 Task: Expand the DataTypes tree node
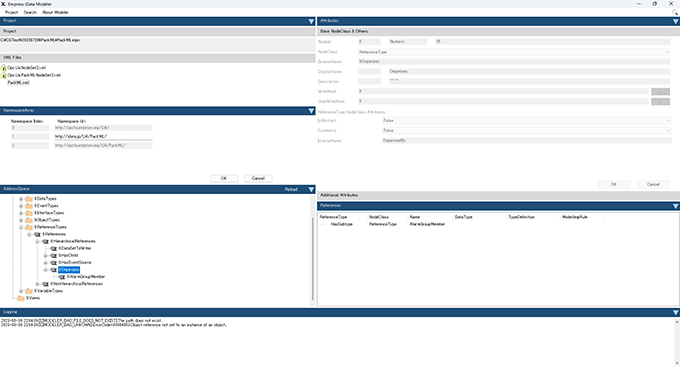click(x=21, y=199)
